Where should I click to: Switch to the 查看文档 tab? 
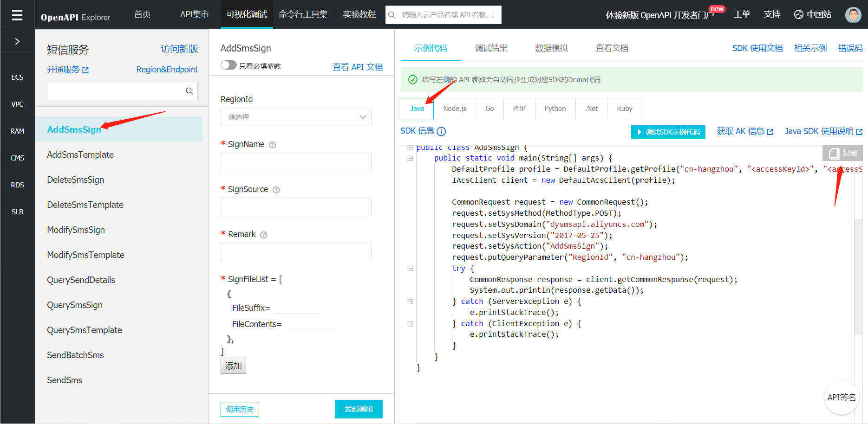(x=612, y=48)
